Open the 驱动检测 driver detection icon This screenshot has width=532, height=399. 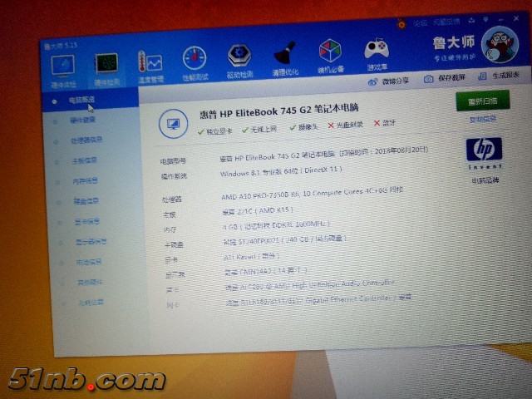click(239, 59)
